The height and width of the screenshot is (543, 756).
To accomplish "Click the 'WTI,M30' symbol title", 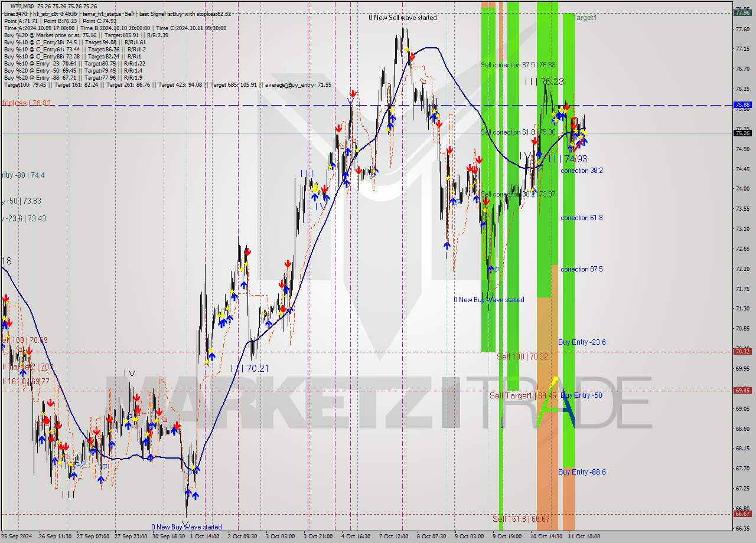I will [x=23, y=6].
